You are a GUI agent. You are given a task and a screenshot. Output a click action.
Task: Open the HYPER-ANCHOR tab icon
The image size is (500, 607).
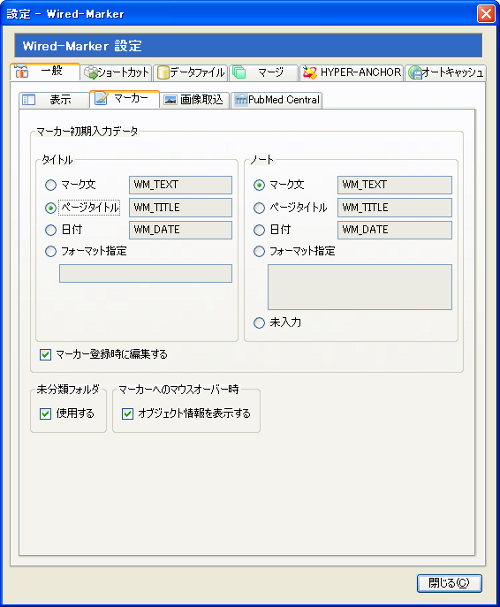pyautogui.click(x=310, y=72)
